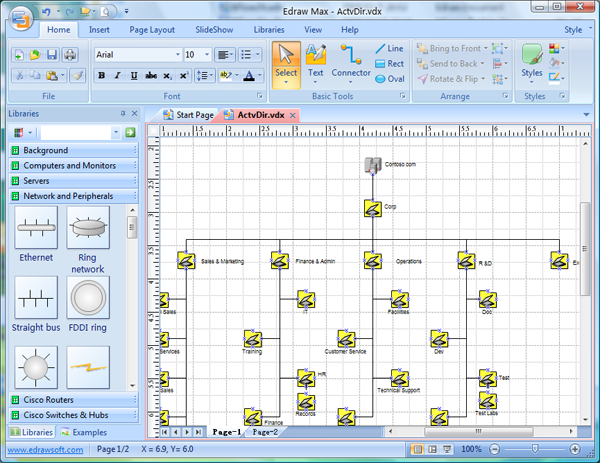Click the Straight bus shape

(x=36, y=304)
